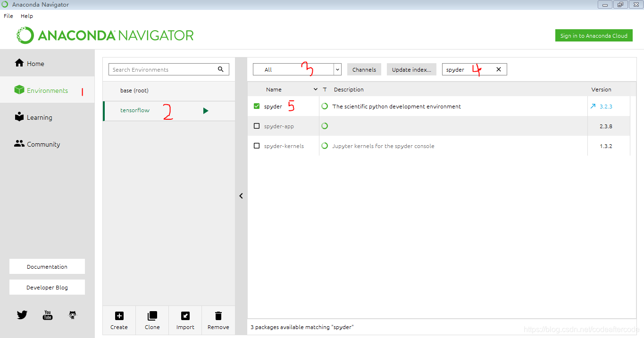Click the spyder-kernels row status circle icon

[325, 146]
